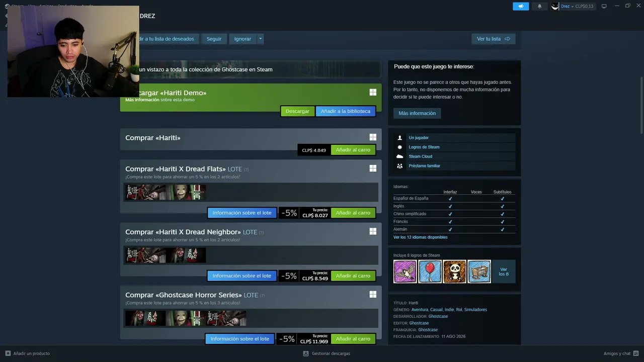Switch to Big Picture mode monitor icon
644x362 pixels.
click(x=604, y=6)
